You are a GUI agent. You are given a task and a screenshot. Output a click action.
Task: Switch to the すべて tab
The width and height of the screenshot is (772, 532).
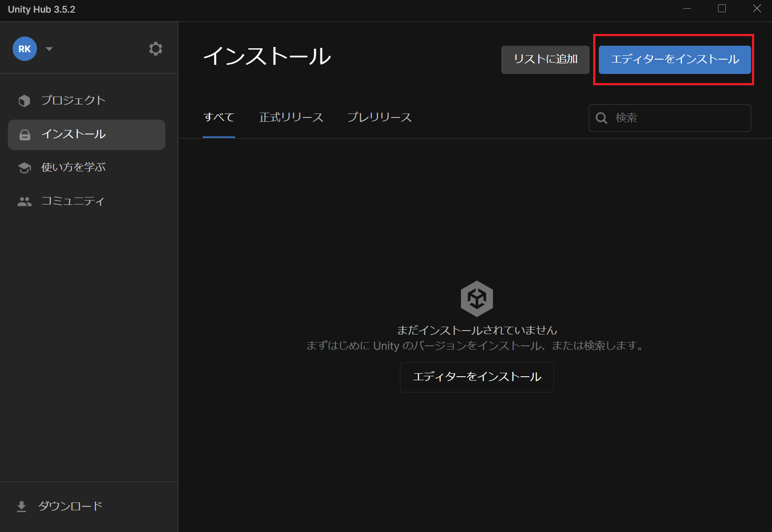(219, 117)
